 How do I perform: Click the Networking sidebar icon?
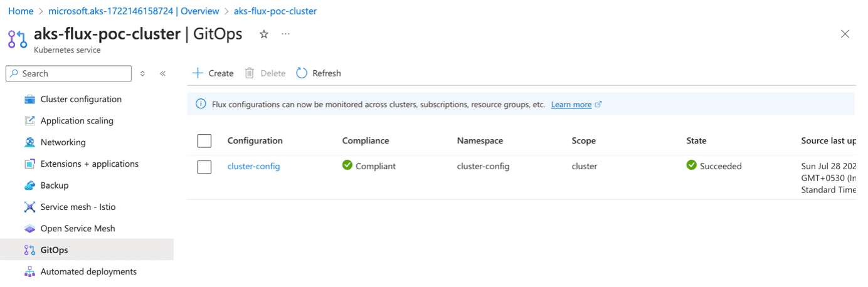[x=29, y=142]
